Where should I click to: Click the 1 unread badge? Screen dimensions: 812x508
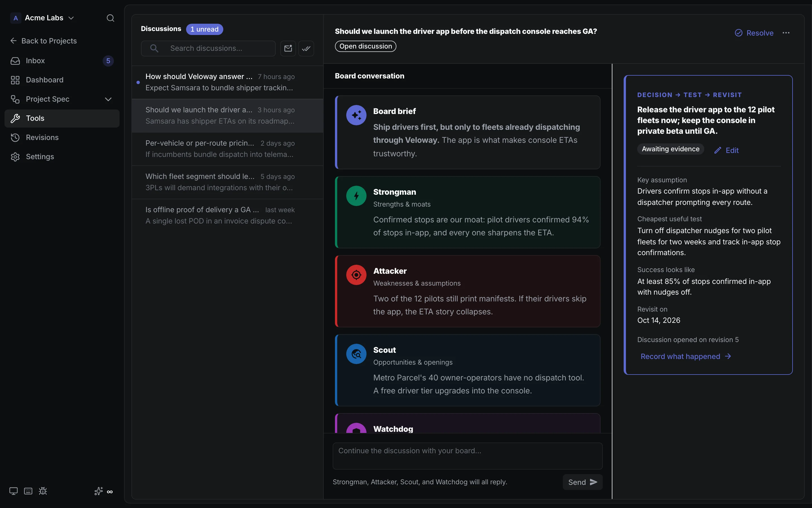pos(204,29)
